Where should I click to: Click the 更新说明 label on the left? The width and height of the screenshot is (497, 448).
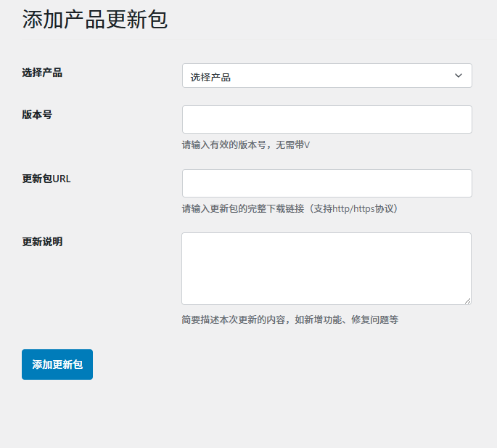pyautogui.click(x=42, y=242)
